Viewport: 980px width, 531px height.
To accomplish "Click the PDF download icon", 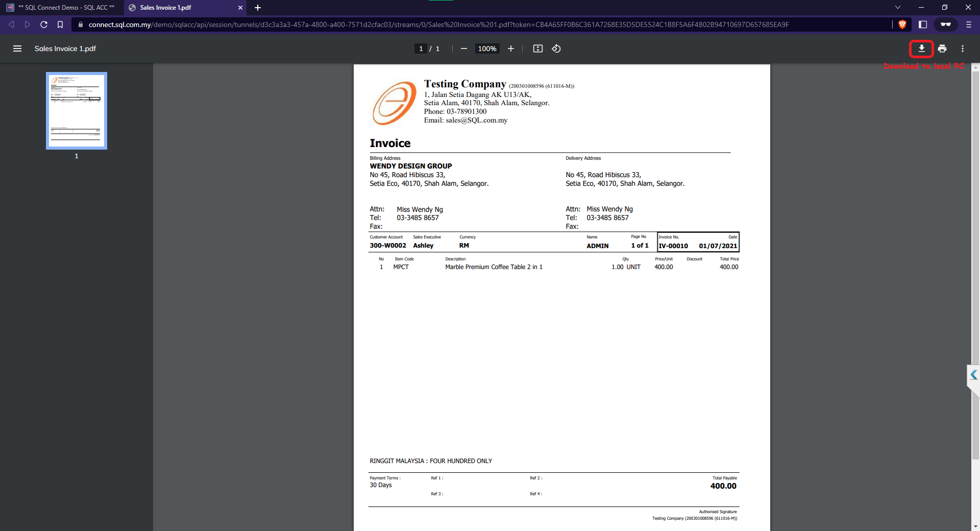I will pyautogui.click(x=921, y=49).
